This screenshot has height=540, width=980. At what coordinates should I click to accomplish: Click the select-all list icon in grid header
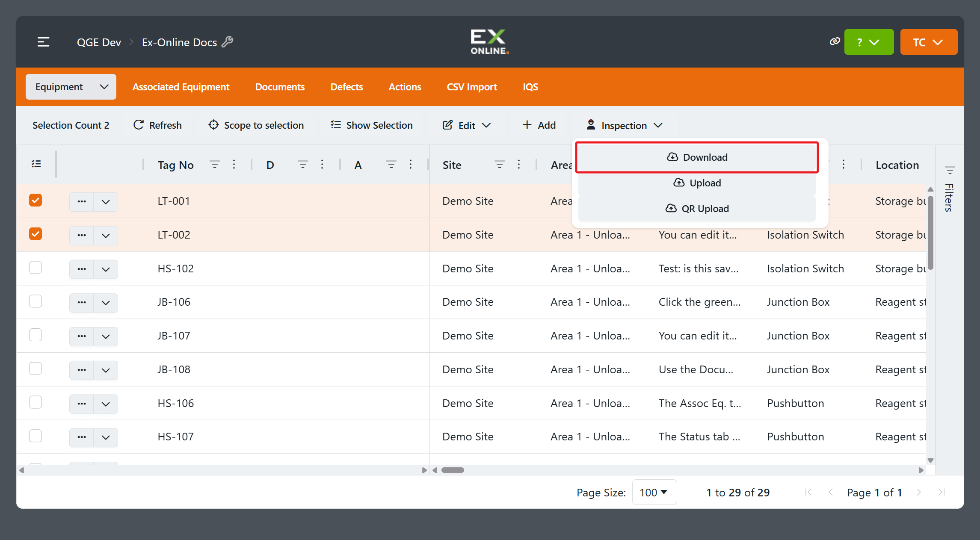pos(36,164)
